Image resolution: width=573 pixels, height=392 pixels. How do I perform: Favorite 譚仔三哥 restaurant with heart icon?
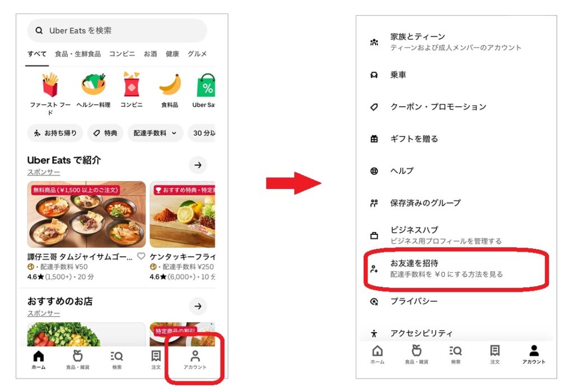141,256
